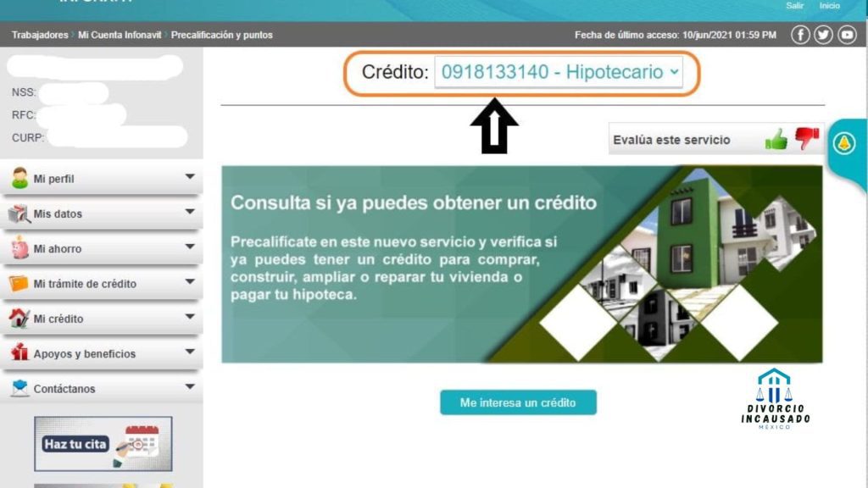Click the Mi trámite de crédito folder icon
The height and width of the screenshot is (488, 868).
point(19,283)
